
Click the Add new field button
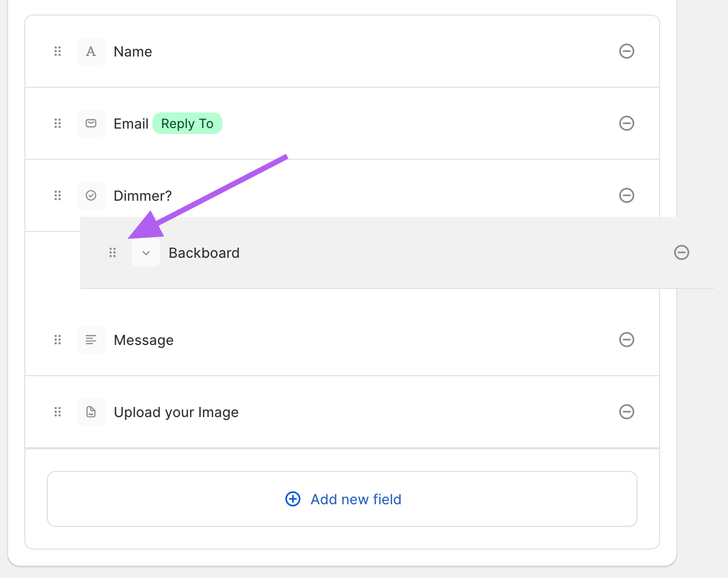tap(342, 499)
